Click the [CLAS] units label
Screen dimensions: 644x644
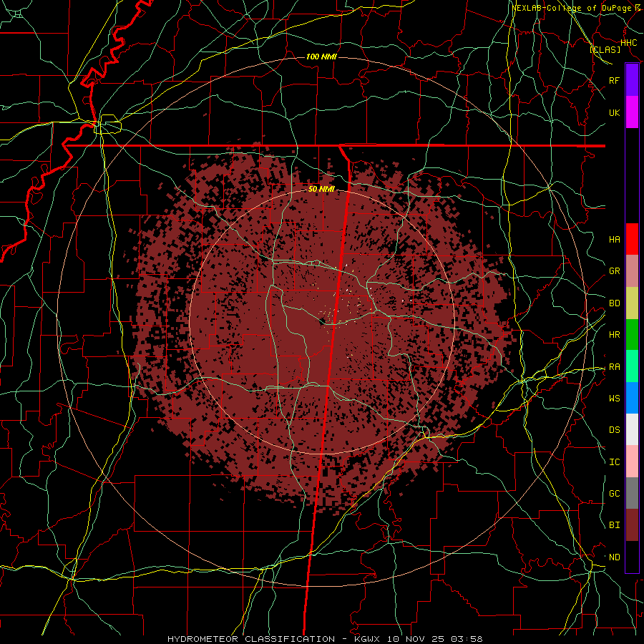(605, 49)
